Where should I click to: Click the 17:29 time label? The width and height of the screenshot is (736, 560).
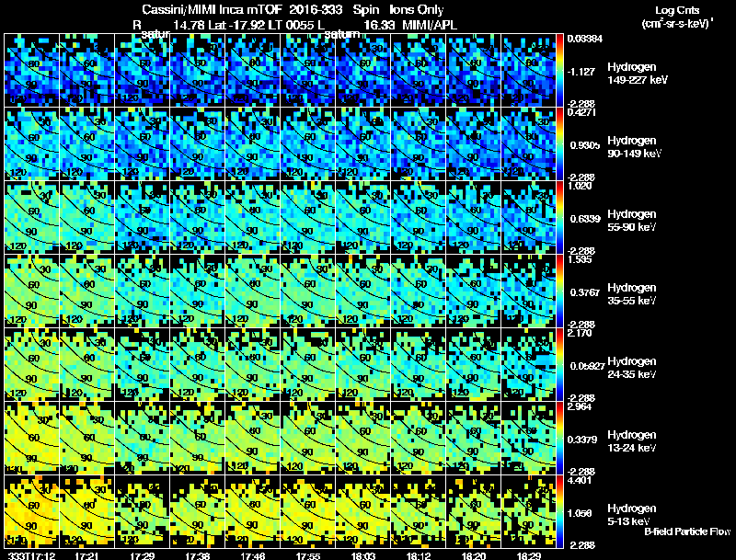pos(143,555)
